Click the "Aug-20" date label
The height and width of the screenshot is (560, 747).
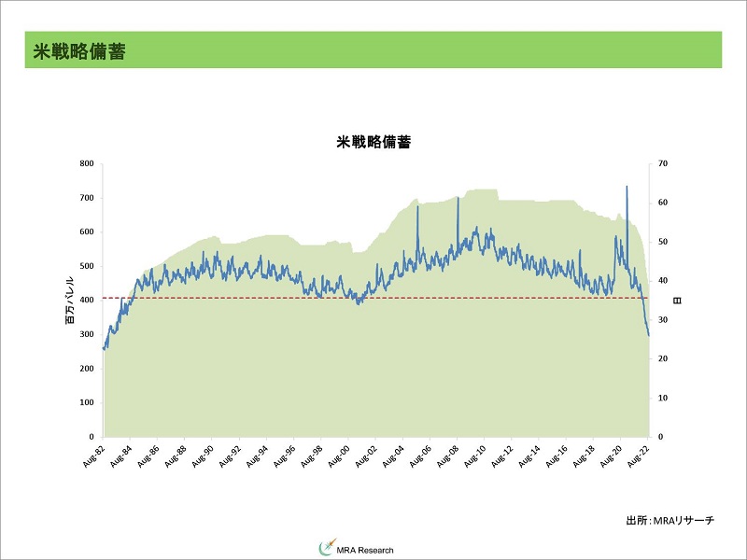point(612,455)
